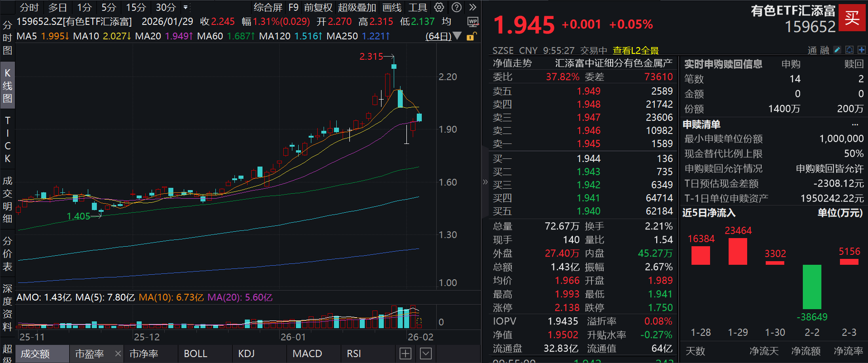Viewport: 868px width, 363px height.
Task: Toggle 超级叠加 overlay option
Action: [x=357, y=7]
